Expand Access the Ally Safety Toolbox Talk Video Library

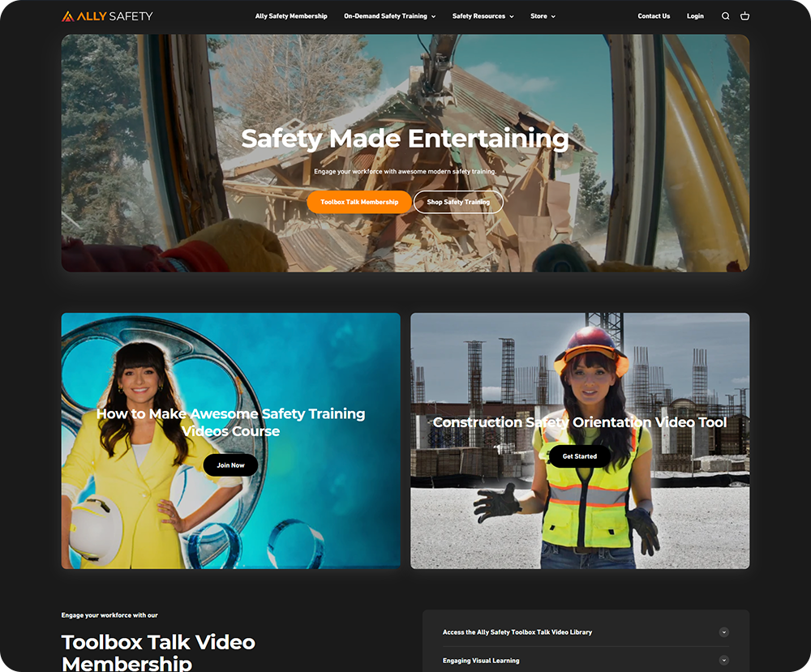click(x=586, y=632)
